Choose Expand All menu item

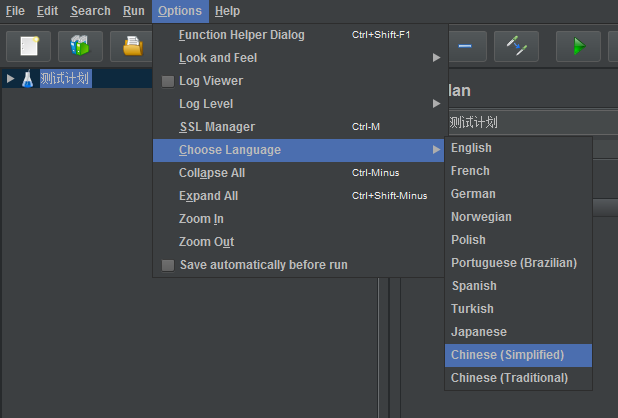point(298,196)
